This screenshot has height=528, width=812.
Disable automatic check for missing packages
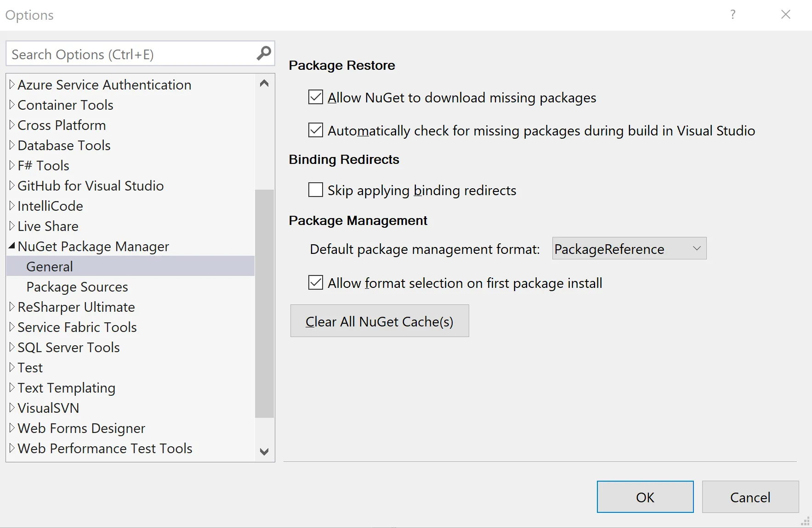click(316, 130)
